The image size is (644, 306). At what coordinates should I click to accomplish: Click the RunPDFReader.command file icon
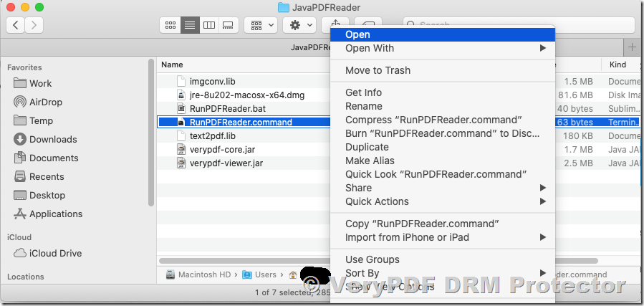181,122
